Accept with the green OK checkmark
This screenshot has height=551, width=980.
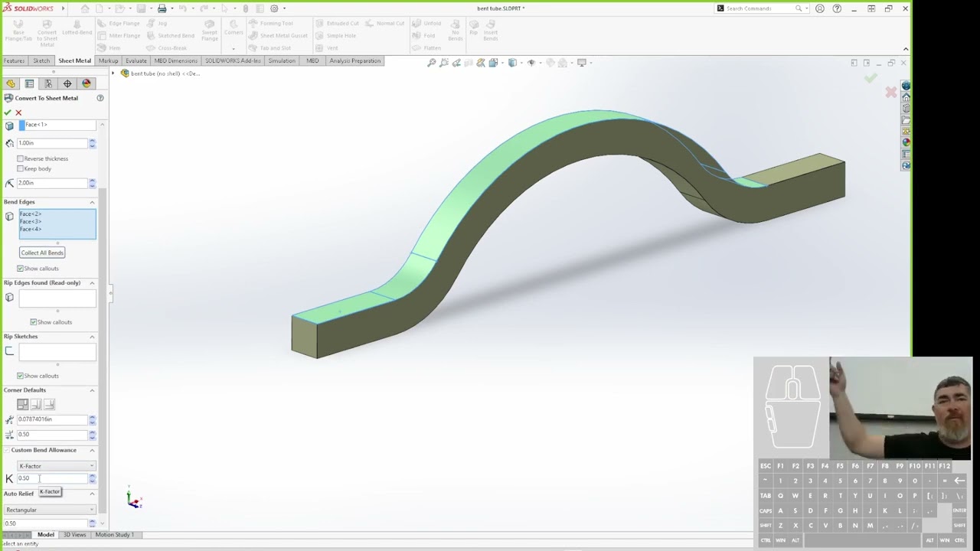click(x=8, y=112)
